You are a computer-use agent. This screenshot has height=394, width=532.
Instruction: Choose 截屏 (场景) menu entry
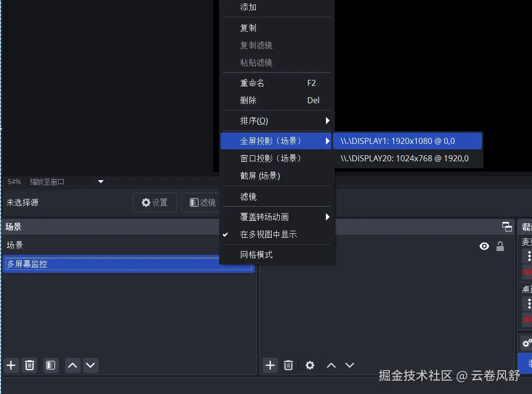[277, 176]
